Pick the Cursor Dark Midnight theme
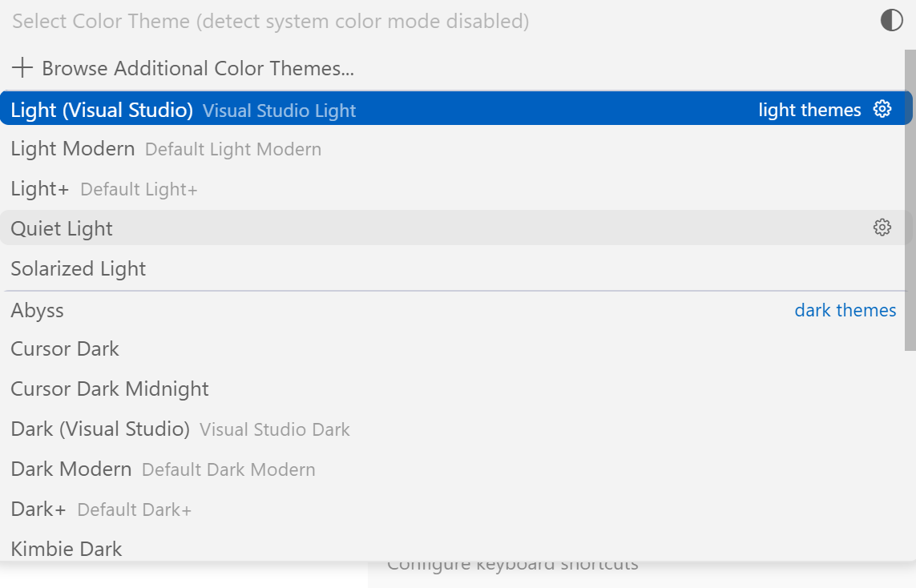Screen dimensions: 916x588 456,389
